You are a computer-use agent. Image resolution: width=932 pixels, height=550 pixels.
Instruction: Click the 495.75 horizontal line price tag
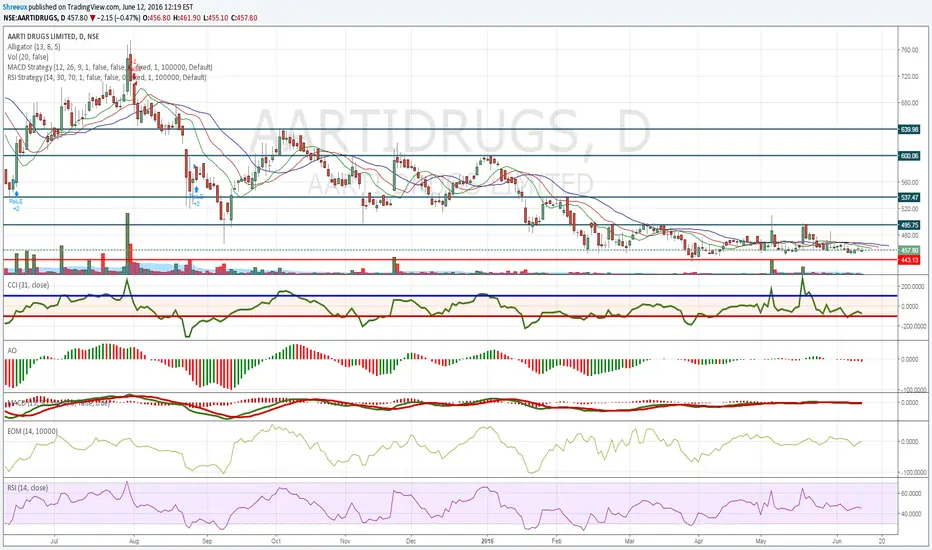point(909,225)
